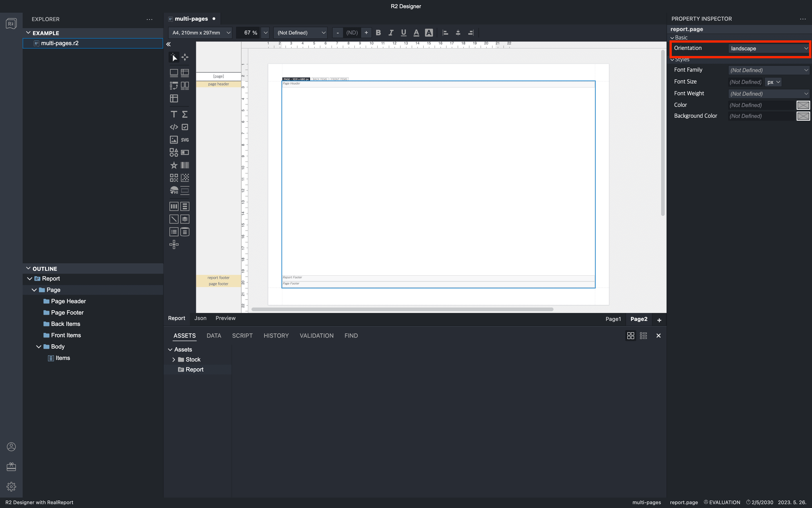The height and width of the screenshot is (508, 812).
Task: Select the HTML code item tool
Action: point(174,127)
